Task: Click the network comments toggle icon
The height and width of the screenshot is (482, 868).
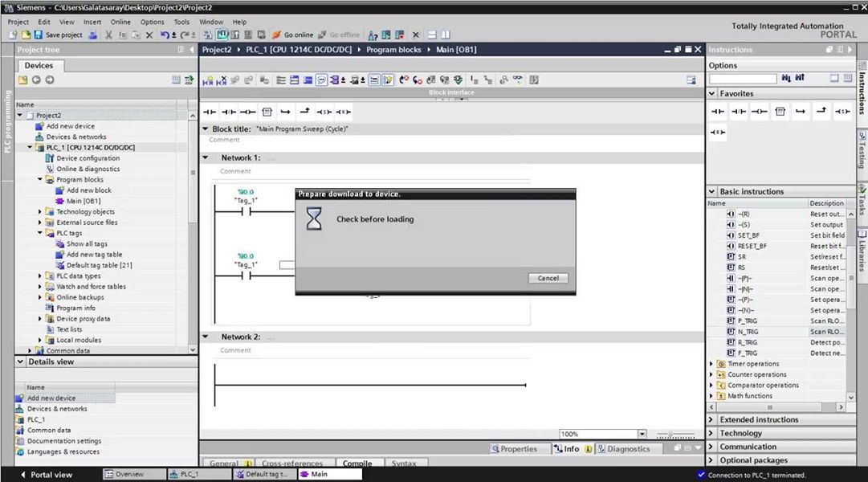Action: 322,80
